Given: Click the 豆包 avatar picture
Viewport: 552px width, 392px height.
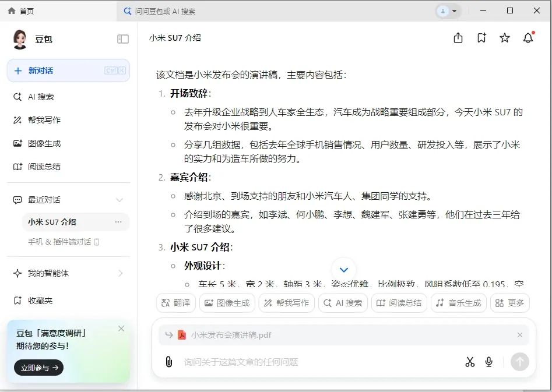Looking at the screenshot, I should pyautogui.click(x=20, y=39).
